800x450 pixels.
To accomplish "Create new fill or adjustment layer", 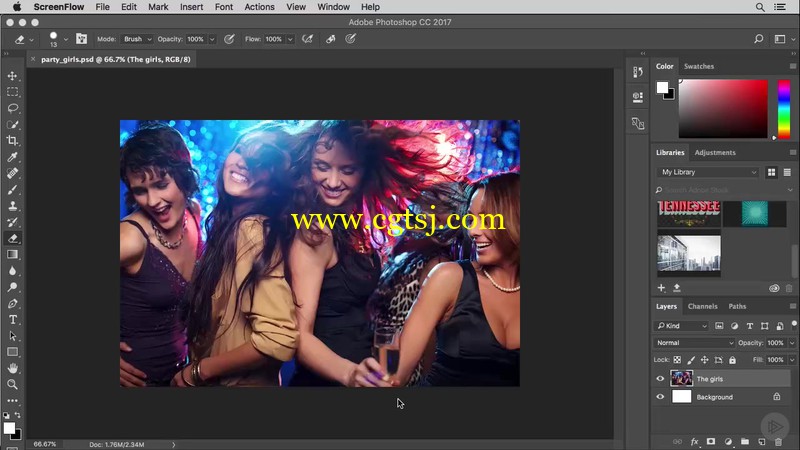I will [x=728, y=442].
